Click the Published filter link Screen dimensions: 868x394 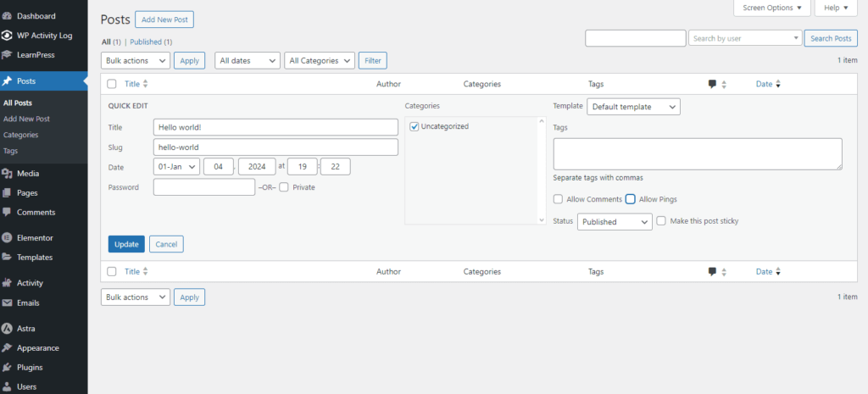pos(151,42)
